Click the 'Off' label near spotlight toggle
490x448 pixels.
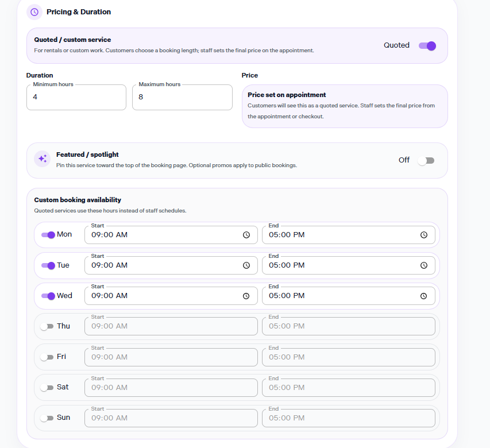[x=404, y=160]
